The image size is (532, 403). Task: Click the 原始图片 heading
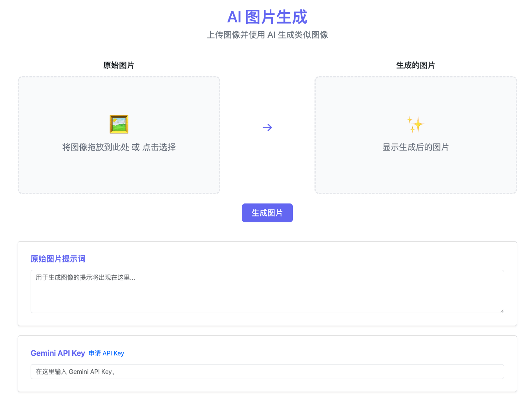[119, 65]
